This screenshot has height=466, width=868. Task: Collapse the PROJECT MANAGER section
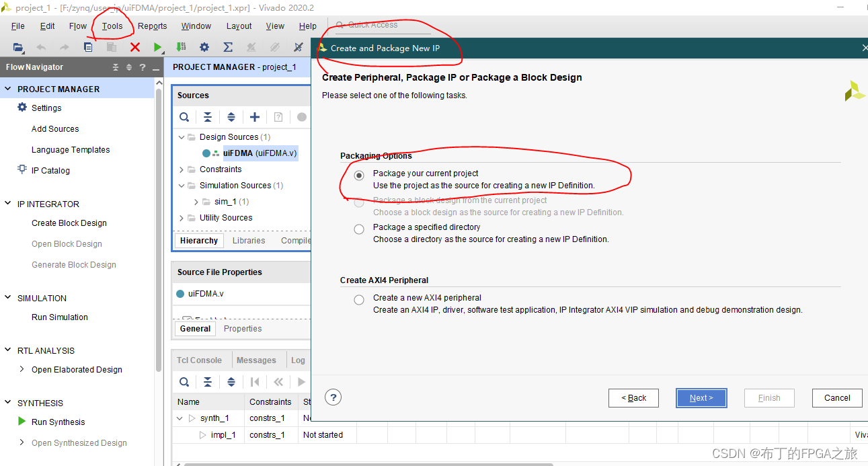[x=8, y=89]
